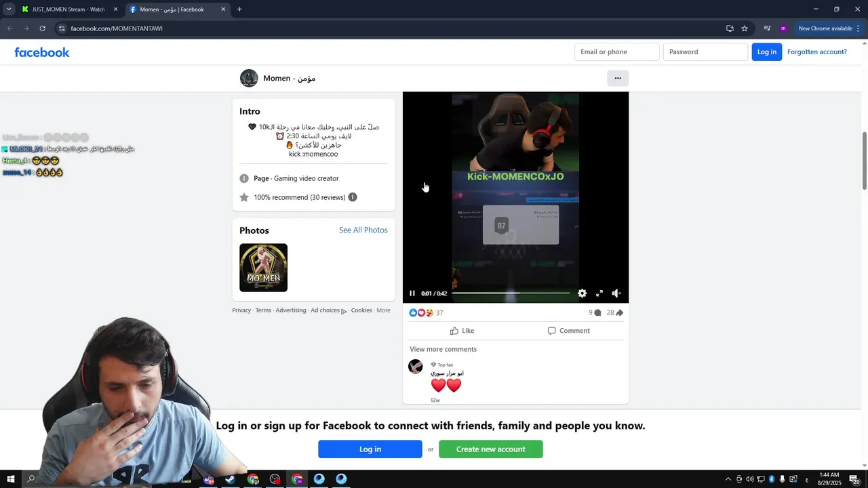Image resolution: width=868 pixels, height=488 pixels.
Task: Open the 28 shares counter
Action: pyautogui.click(x=615, y=313)
